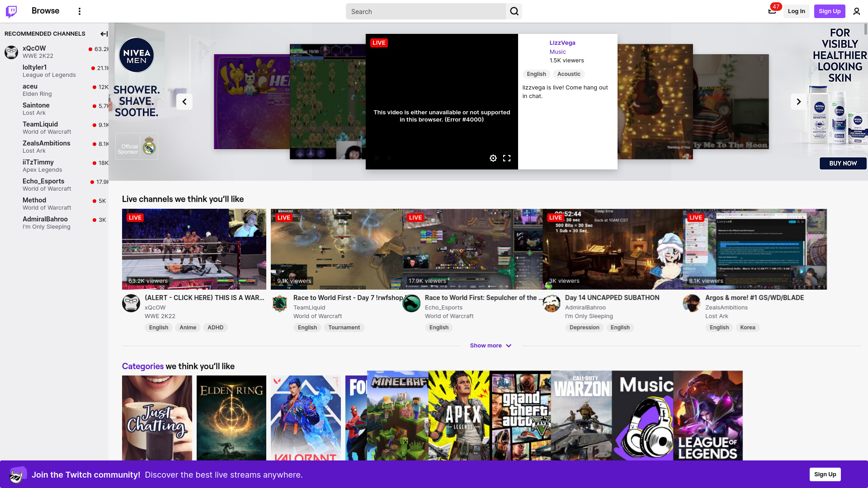Click the Tournament tag
The image size is (868, 488).
click(x=344, y=328)
